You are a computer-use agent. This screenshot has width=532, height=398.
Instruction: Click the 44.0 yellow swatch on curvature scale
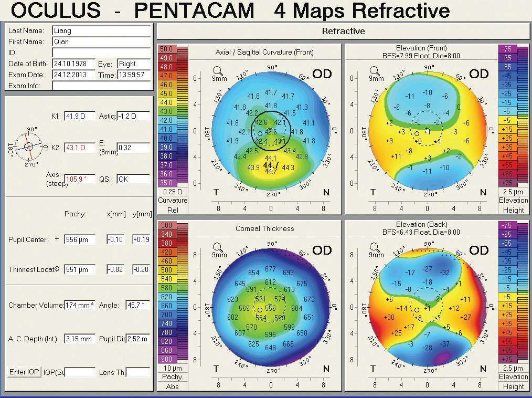pyautogui.click(x=167, y=102)
